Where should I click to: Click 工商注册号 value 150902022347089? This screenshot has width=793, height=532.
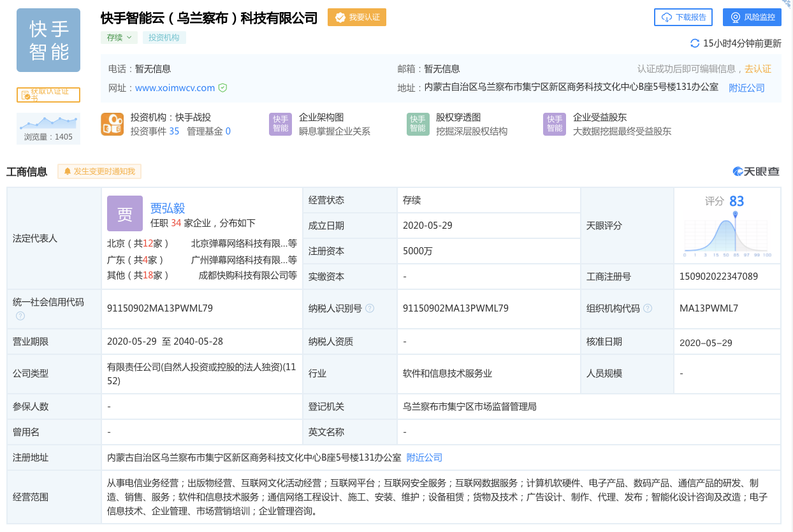pos(719,277)
